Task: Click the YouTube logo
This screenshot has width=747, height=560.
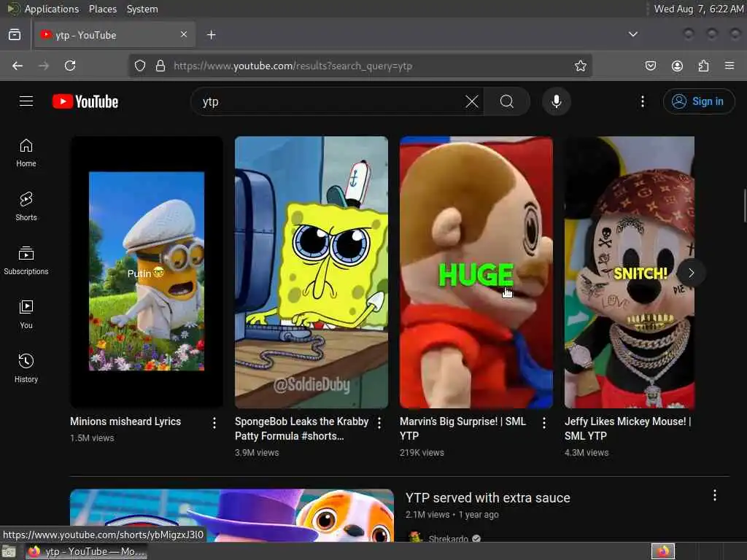Action: [85, 101]
